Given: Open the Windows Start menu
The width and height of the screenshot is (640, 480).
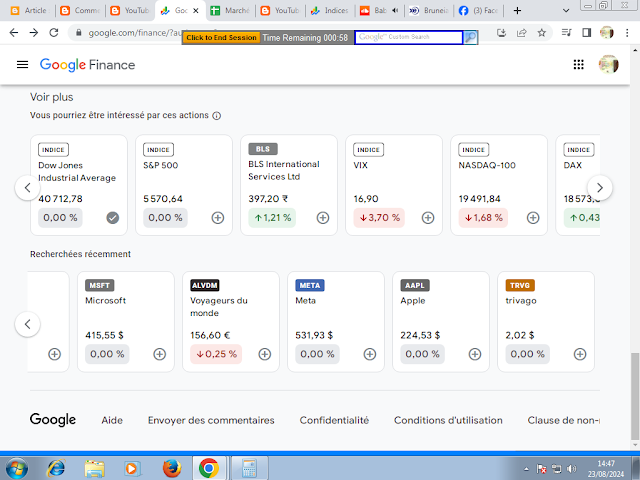Looking at the screenshot, I should [17, 468].
